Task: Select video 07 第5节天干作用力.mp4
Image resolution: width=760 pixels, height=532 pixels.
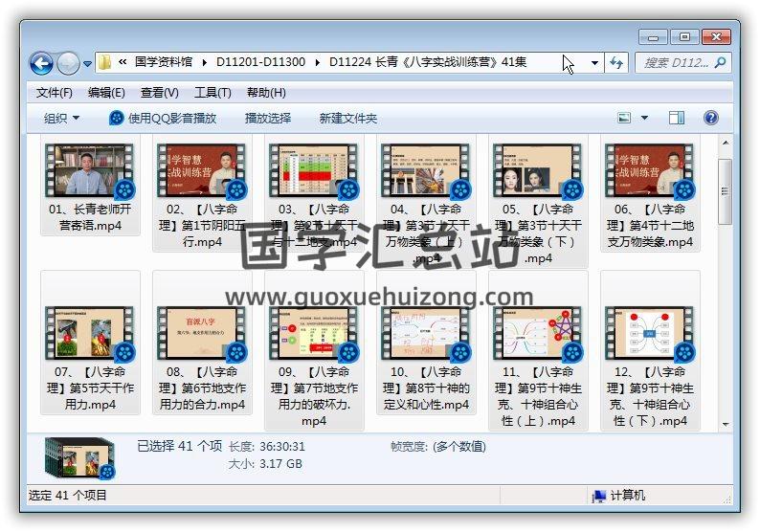Action: [x=90, y=343]
